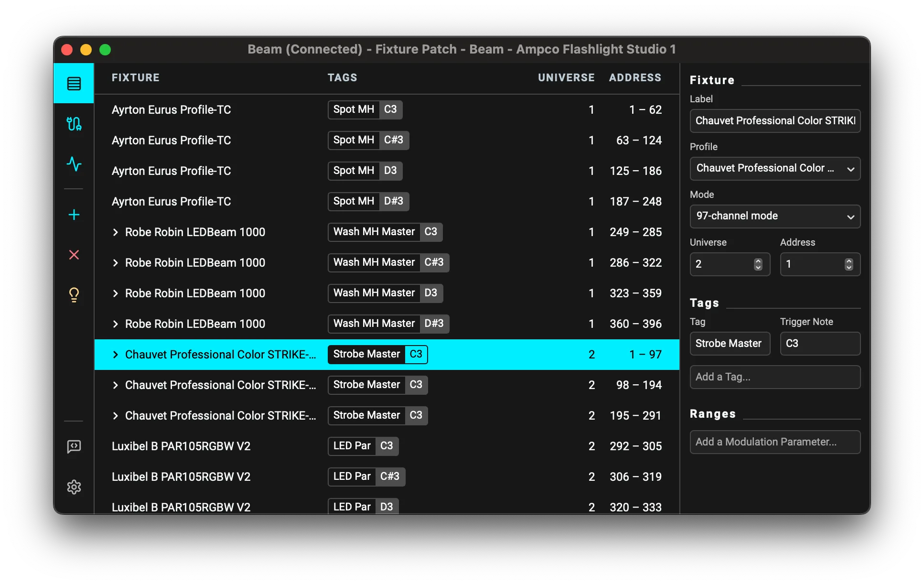Click the Spot MH D#3 tag

tap(368, 201)
